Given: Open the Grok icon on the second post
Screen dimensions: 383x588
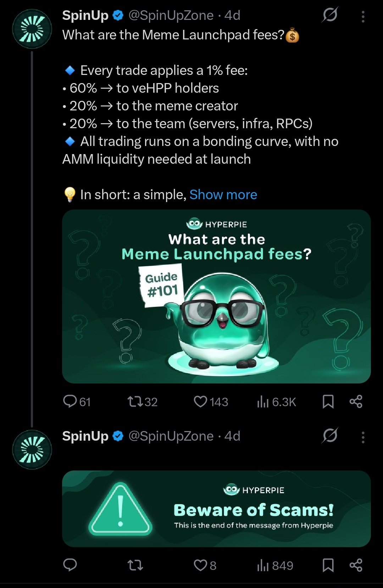Looking at the screenshot, I should (x=330, y=436).
